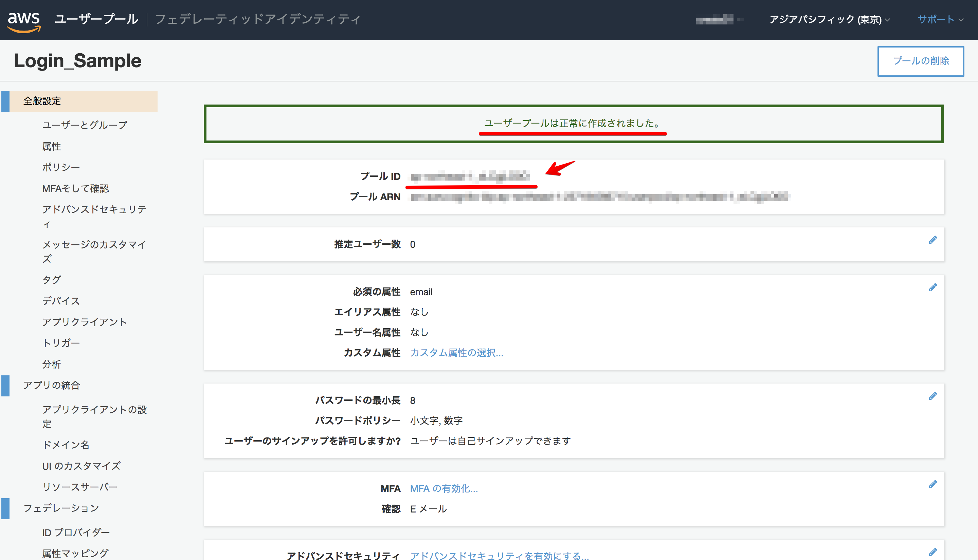The width and height of the screenshot is (978, 560).
Task: Edit password policy section via pencil icon
Action: [x=932, y=396]
